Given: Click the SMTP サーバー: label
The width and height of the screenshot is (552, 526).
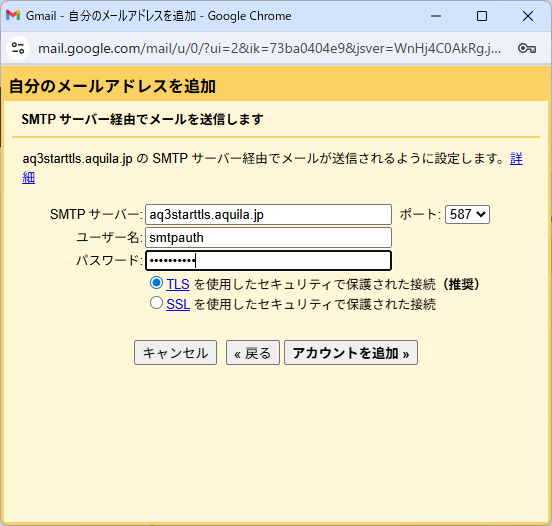Looking at the screenshot, I should click(x=96, y=214).
